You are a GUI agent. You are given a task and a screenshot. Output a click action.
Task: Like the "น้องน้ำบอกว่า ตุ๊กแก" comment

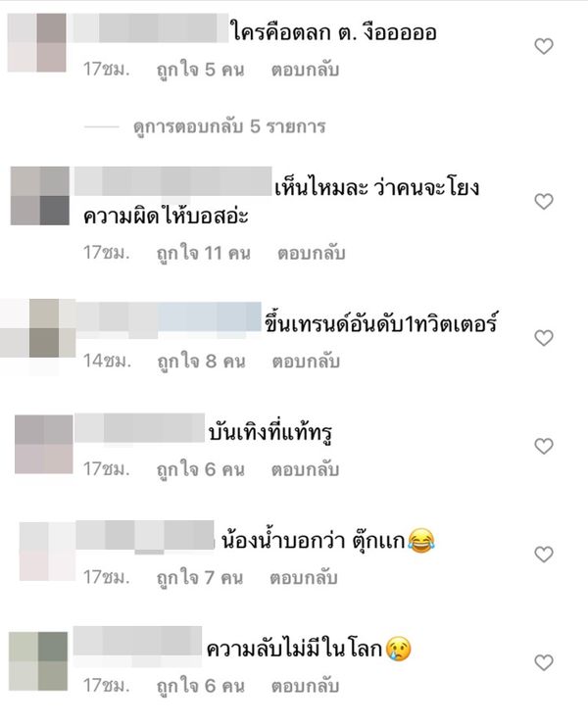point(544,554)
